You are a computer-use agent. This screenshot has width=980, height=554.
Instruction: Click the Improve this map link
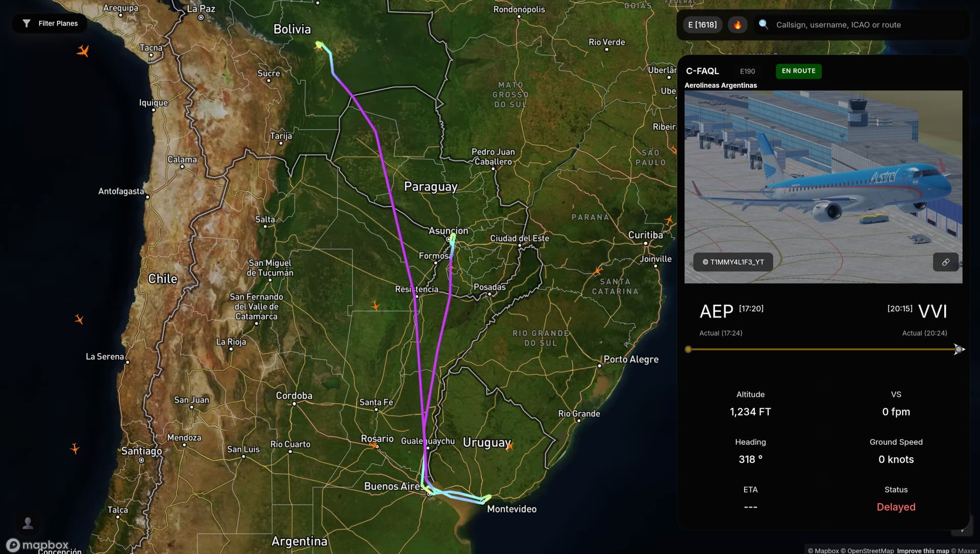click(923, 550)
